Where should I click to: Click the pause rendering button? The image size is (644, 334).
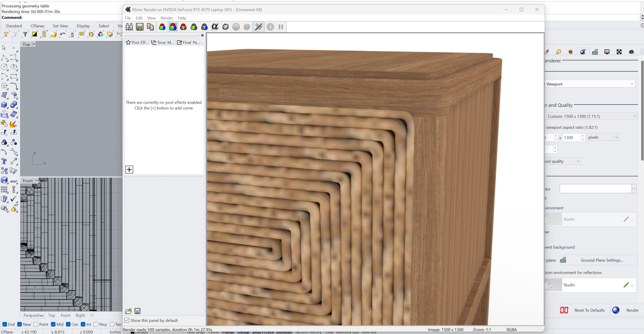[x=281, y=27]
